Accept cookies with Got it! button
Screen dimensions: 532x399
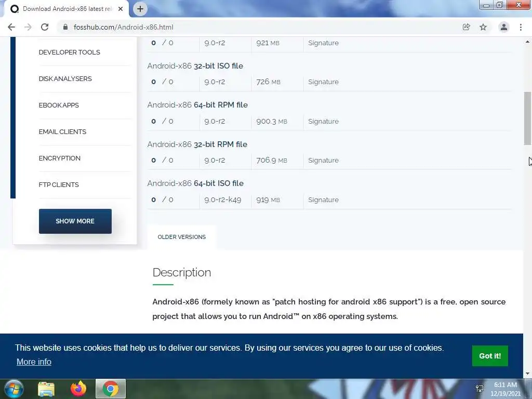(x=490, y=356)
